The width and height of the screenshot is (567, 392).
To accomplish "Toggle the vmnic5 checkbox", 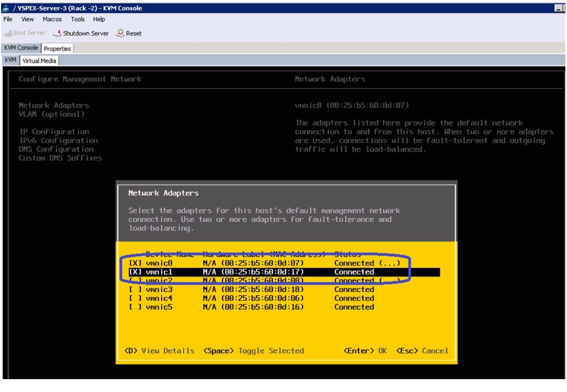I will coord(135,307).
